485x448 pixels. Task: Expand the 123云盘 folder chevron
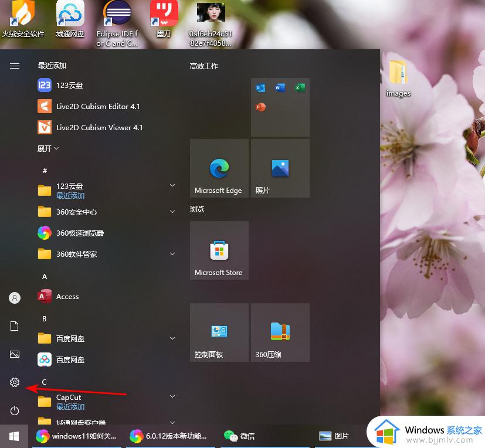tap(172, 185)
